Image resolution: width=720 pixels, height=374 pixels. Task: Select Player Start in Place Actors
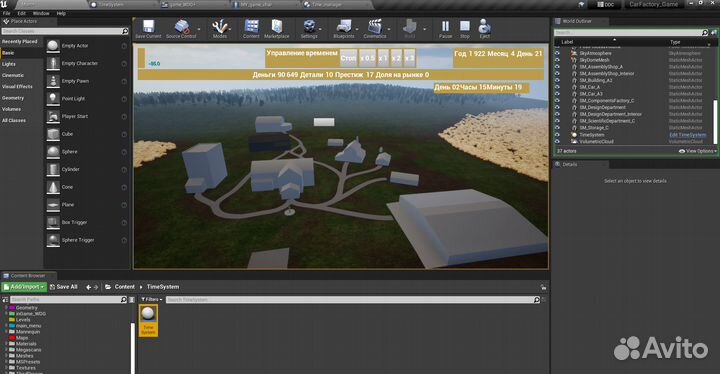tap(86, 116)
